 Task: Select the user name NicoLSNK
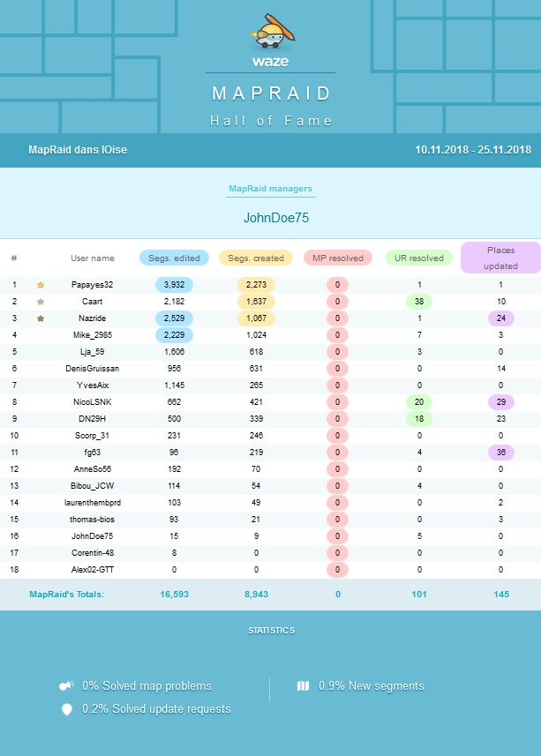coord(93,401)
